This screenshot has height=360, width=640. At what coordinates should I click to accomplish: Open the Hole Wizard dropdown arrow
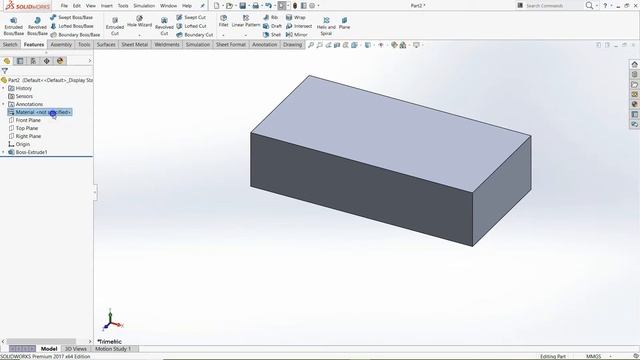click(x=139, y=35)
